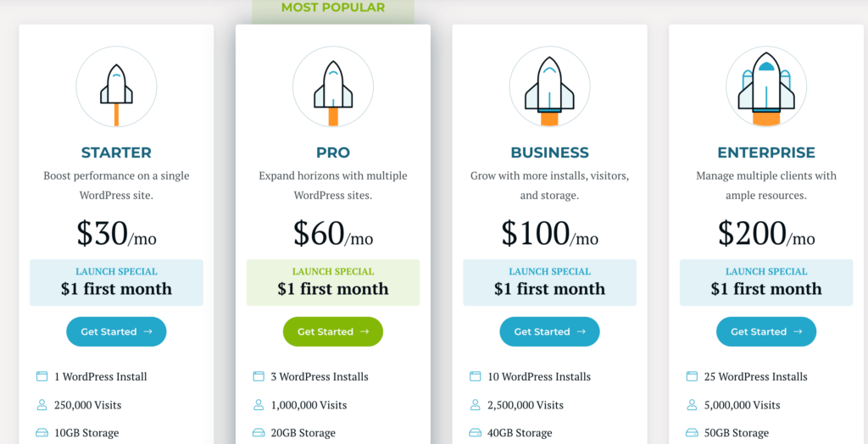Click the $60/mo price on the Pro card
The height and width of the screenshot is (444, 868).
coord(332,233)
